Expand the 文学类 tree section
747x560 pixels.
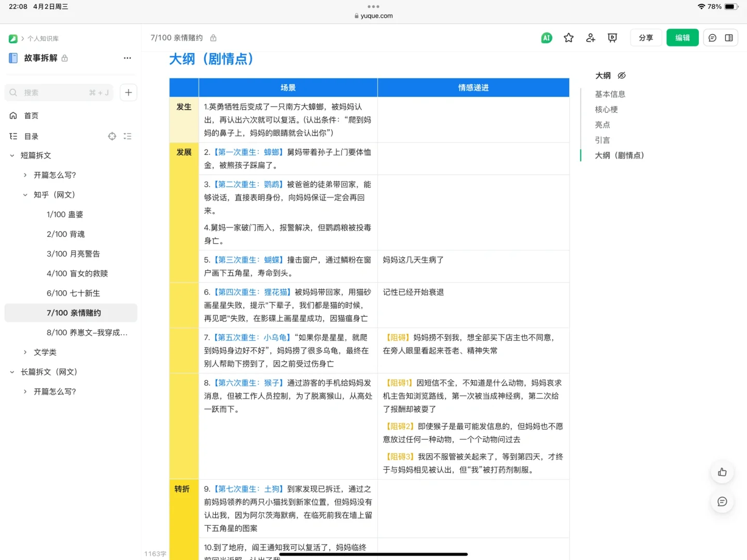24,352
